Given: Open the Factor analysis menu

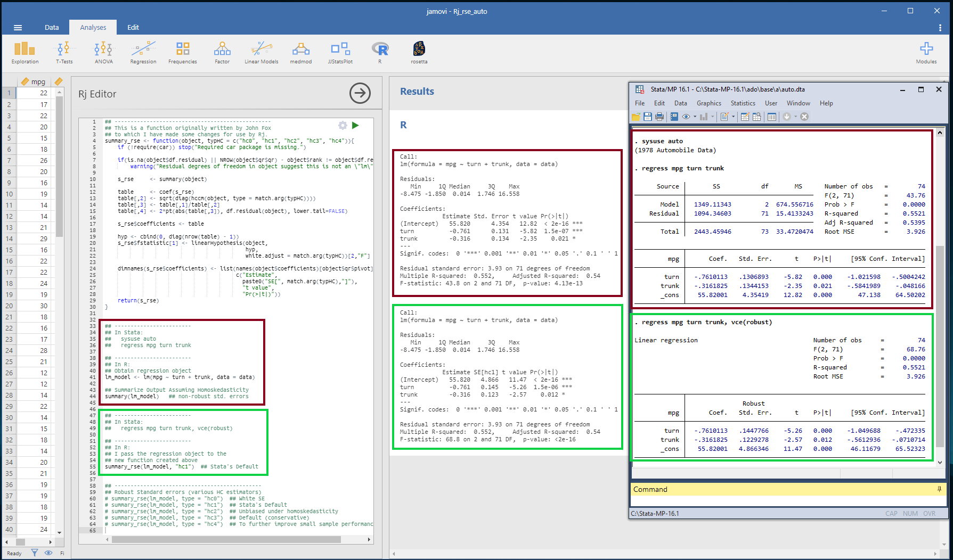Looking at the screenshot, I should tap(222, 53).
